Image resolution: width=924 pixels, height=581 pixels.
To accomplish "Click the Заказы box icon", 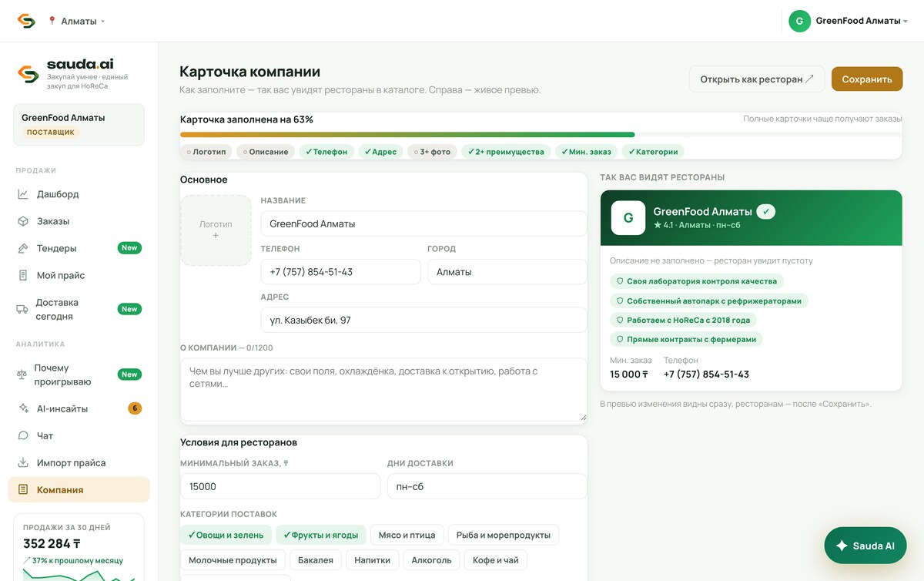I will tap(23, 221).
